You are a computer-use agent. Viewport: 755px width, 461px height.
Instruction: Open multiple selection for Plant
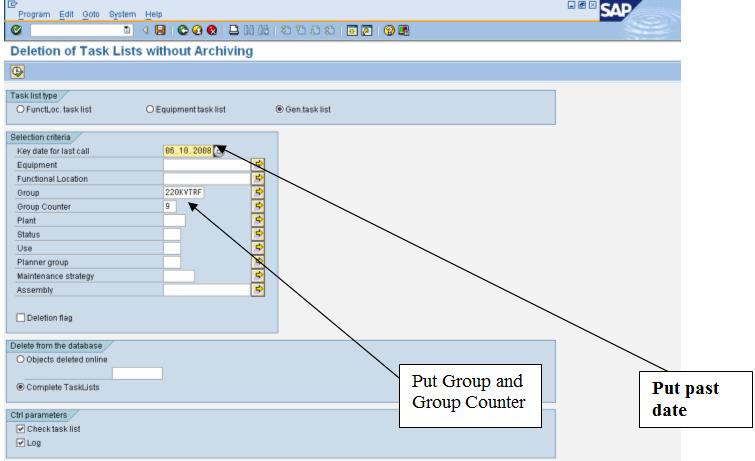258,220
